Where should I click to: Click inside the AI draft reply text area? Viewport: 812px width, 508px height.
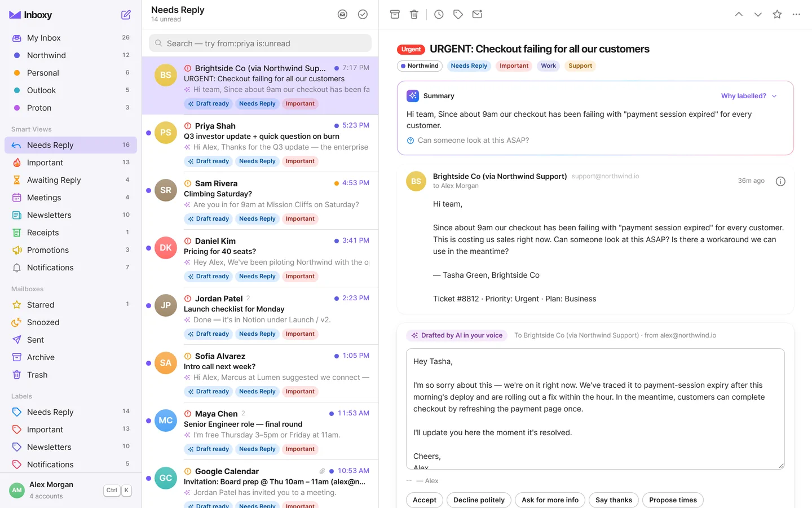coord(595,409)
